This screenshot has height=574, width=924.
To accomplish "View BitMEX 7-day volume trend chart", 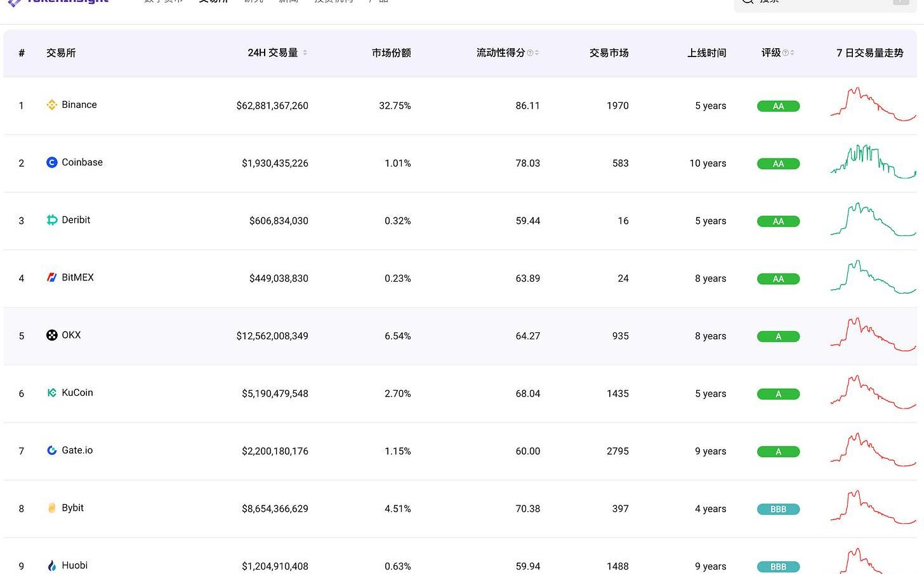I will click(873, 277).
